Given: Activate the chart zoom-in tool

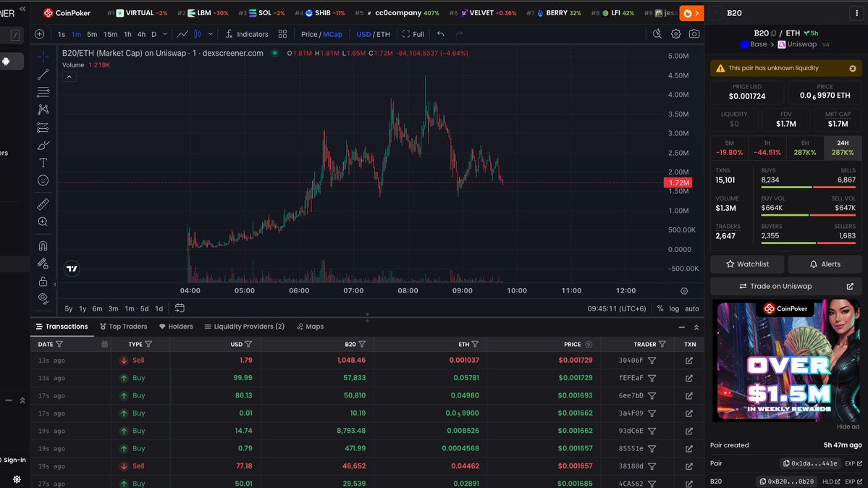Looking at the screenshot, I should pyautogui.click(x=43, y=222).
